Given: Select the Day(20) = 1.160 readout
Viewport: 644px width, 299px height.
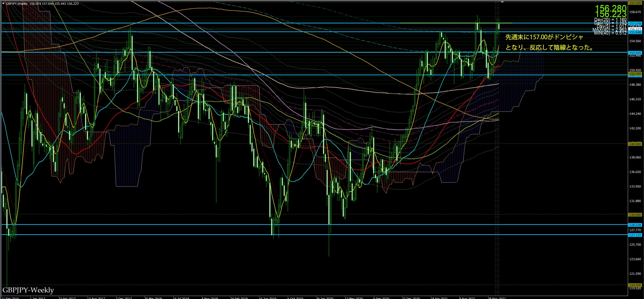Looking at the screenshot, I should click(x=610, y=20).
